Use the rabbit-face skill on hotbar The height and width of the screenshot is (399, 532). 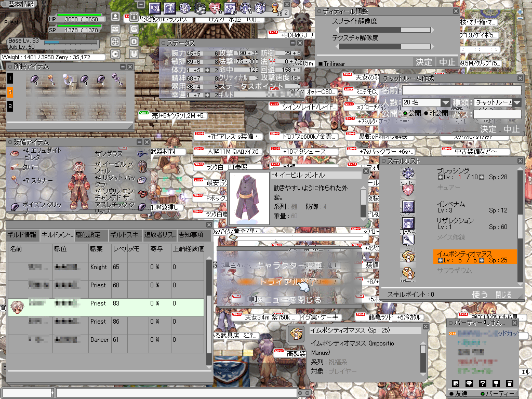185,8
